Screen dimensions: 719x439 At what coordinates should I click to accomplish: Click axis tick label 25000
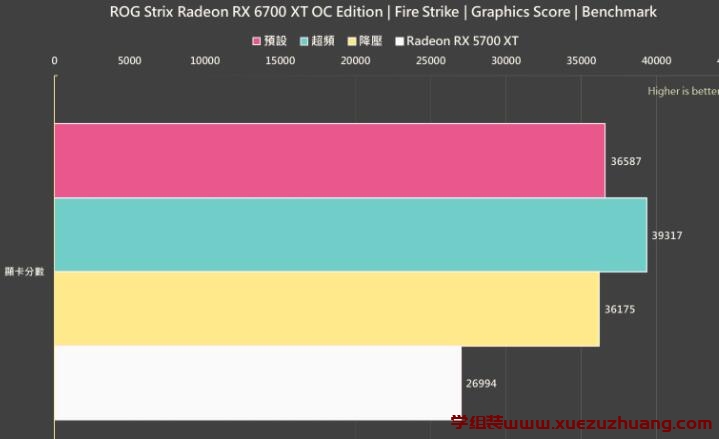(431, 61)
